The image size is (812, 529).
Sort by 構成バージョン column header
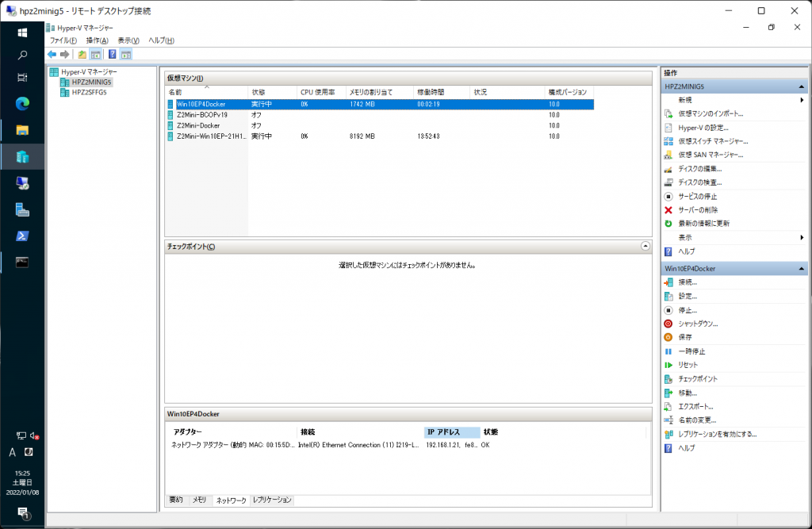click(569, 92)
